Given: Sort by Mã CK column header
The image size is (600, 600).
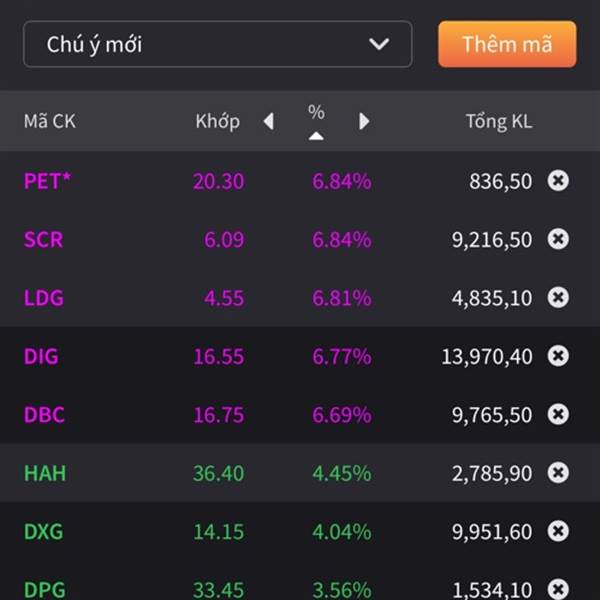Looking at the screenshot, I should click(50, 121).
